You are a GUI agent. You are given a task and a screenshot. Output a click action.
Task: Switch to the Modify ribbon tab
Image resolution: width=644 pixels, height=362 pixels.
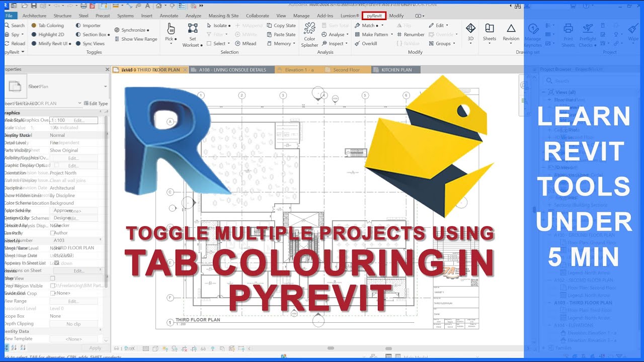[x=396, y=16]
